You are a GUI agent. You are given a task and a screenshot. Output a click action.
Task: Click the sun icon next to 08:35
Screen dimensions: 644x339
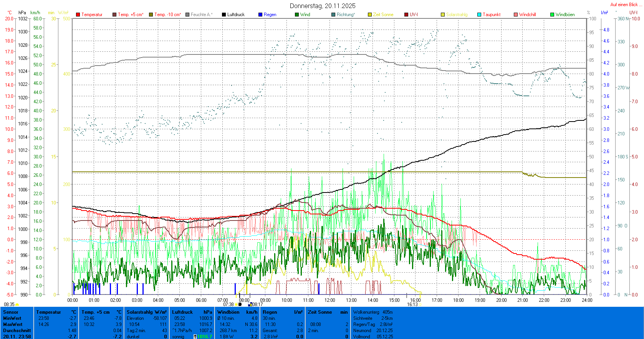point(17,304)
